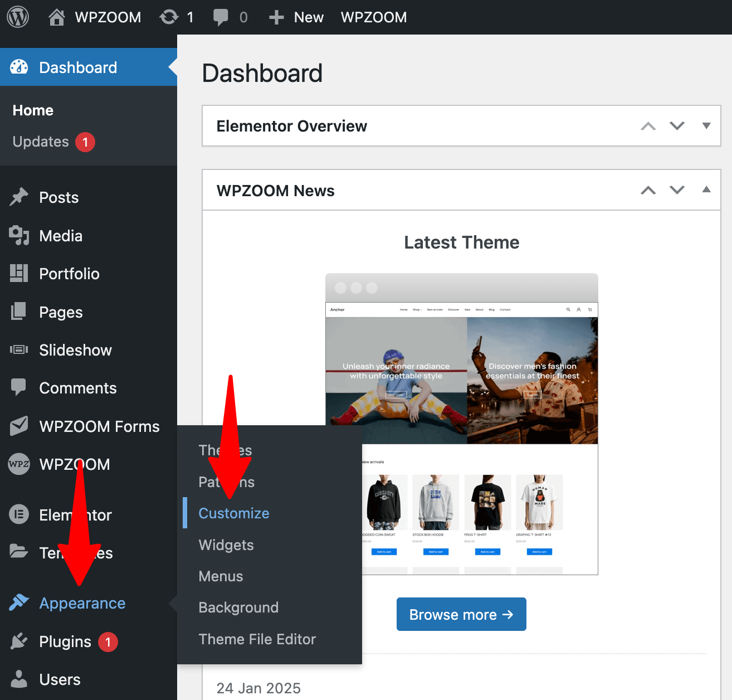
Task: Move WPZOOM News panel down
Action: tap(677, 190)
